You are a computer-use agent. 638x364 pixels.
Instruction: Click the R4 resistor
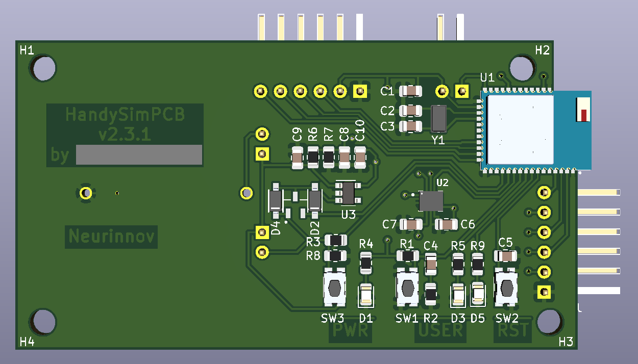366,263
